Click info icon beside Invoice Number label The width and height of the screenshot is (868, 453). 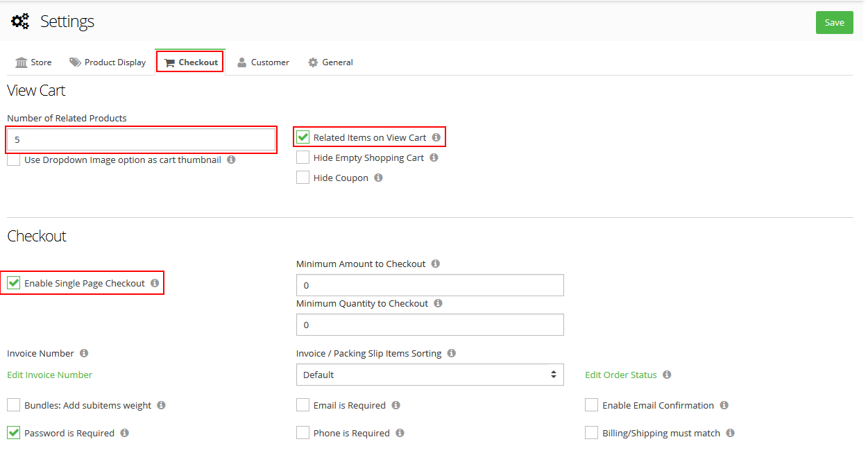click(x=84, y=353)
